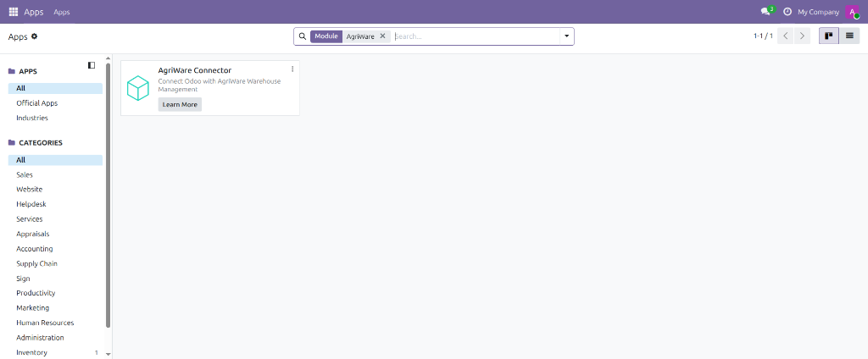Filter by Supply Chain category
The image size is (868, 359).
(55, 263)
